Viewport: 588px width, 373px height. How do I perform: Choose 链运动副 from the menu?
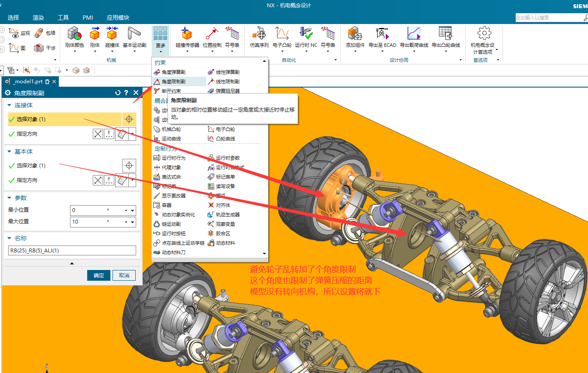tap(168, 224)
